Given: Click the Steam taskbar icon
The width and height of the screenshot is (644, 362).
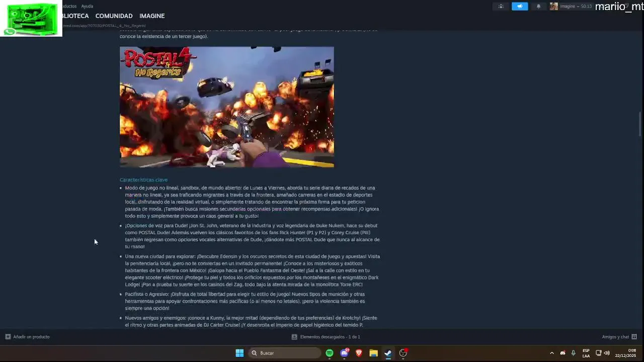Looking at the screenshot, I should click(x=388, y=353).
